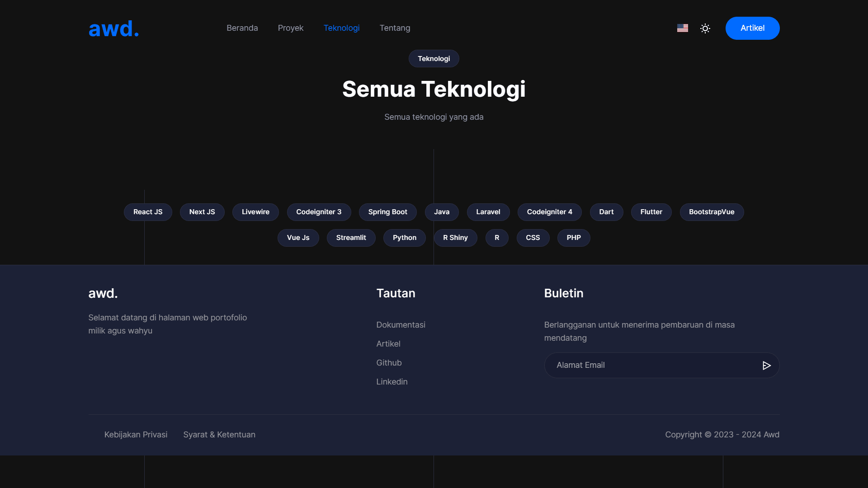
Task: Open the Beranda navigation item
Action: click(242, 28)
